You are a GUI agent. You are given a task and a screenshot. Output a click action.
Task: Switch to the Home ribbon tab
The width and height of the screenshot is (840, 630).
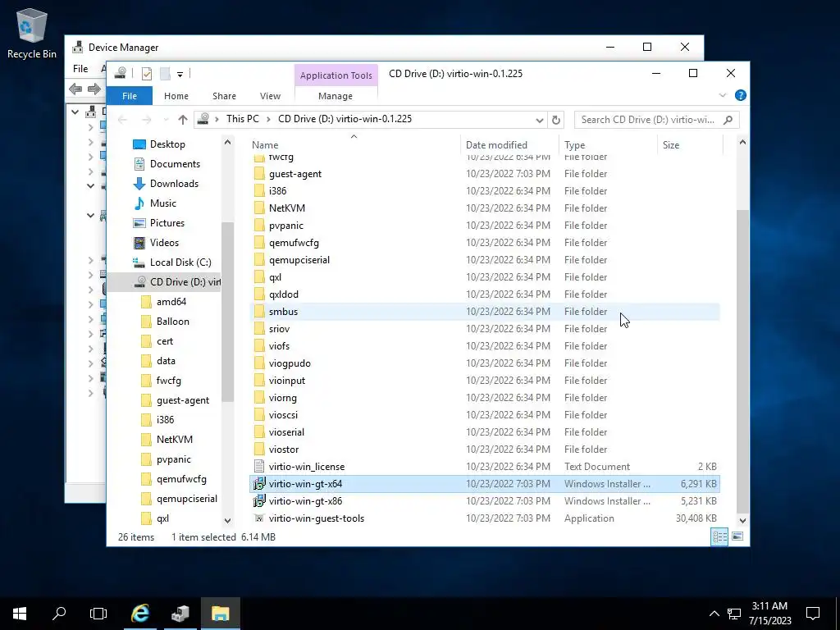176,96
